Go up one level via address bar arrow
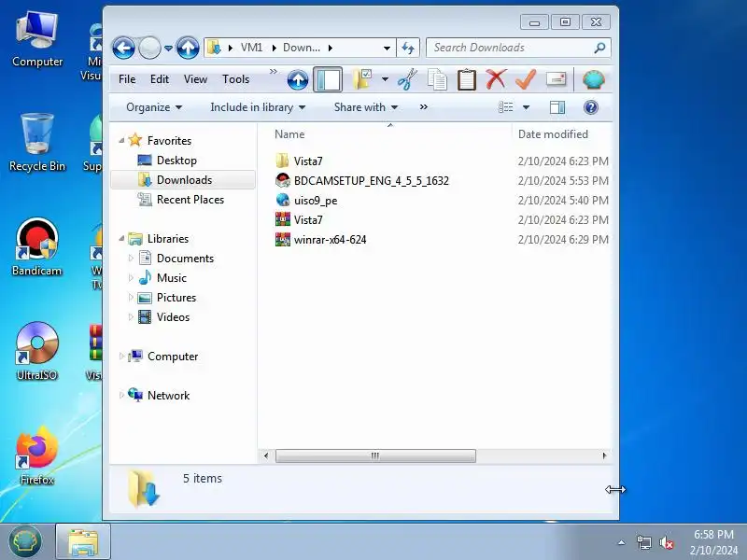This screenshot has width=747, height=560. (188, 48)
